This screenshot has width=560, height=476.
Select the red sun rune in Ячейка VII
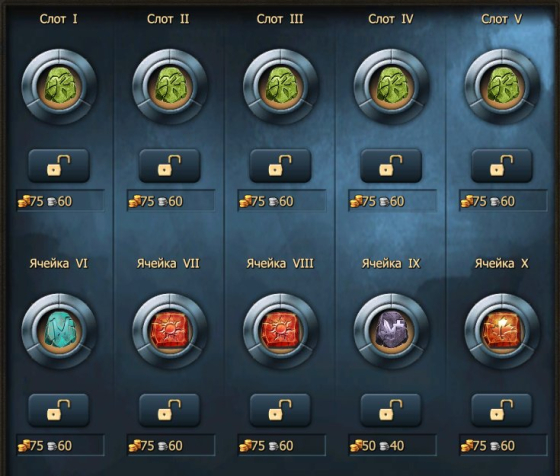(x=170, y=331)
